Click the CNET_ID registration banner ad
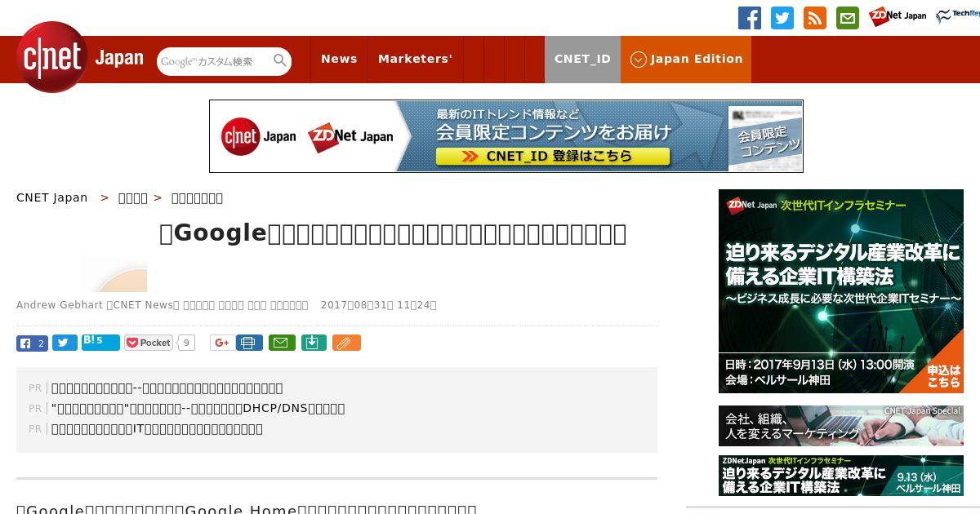 point(506,136)
